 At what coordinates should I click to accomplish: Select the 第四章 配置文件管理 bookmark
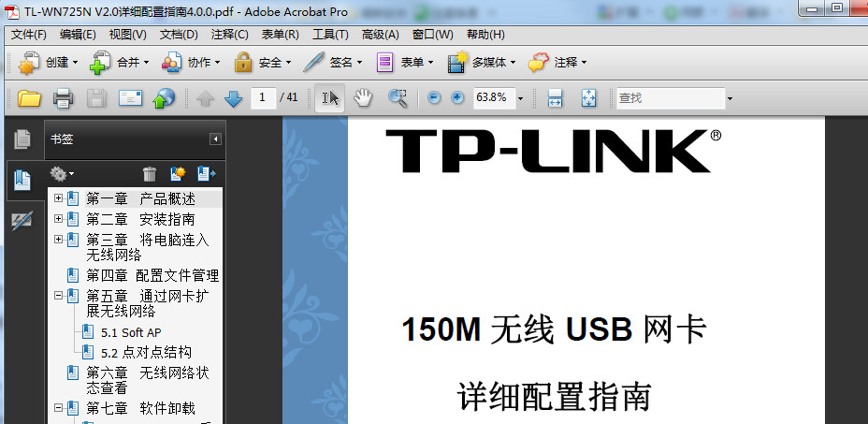coord(152,275)
